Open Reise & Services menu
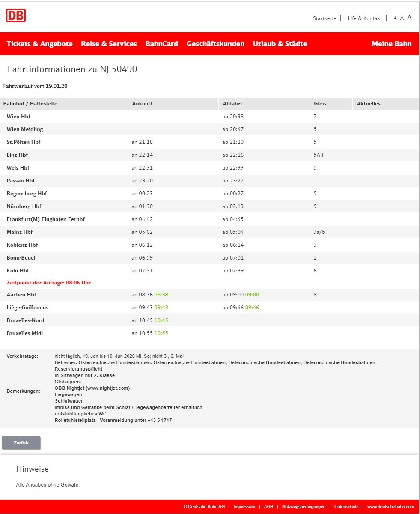This screenshot has height=514, width=420. pyautogui.click(x=109, y=44)
